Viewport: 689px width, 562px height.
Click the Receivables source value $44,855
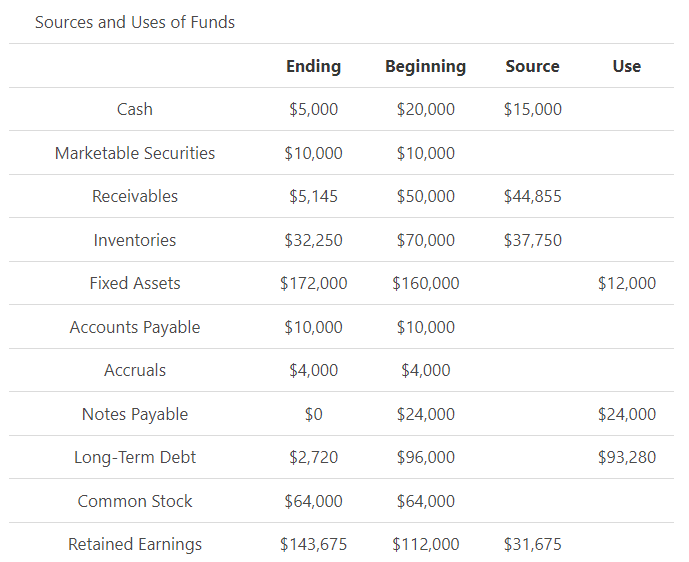(532, 196)
